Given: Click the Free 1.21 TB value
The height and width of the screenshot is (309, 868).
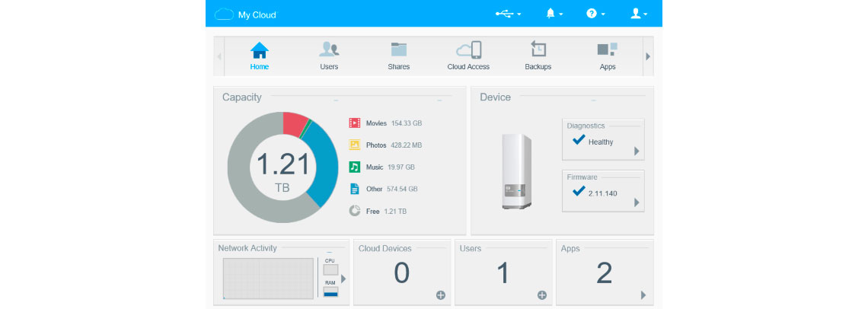Looking at the screenshot, I should (395, 212).
